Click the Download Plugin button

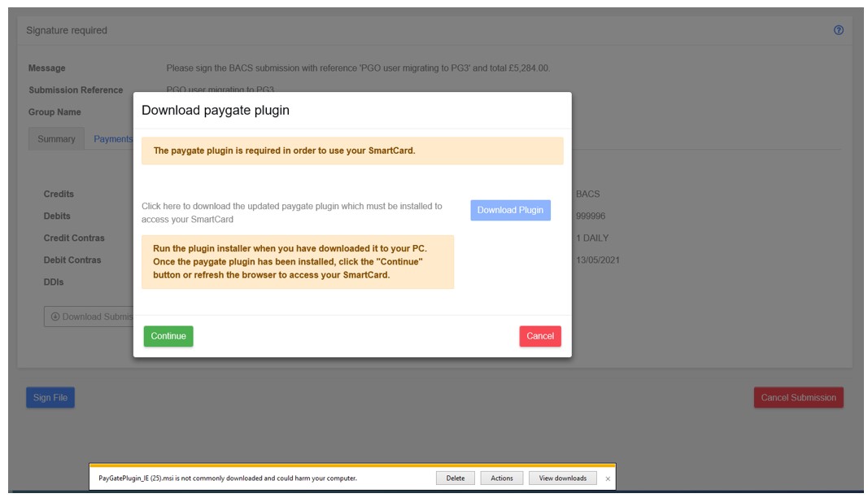pyautogui.click(x=510, y=210)
